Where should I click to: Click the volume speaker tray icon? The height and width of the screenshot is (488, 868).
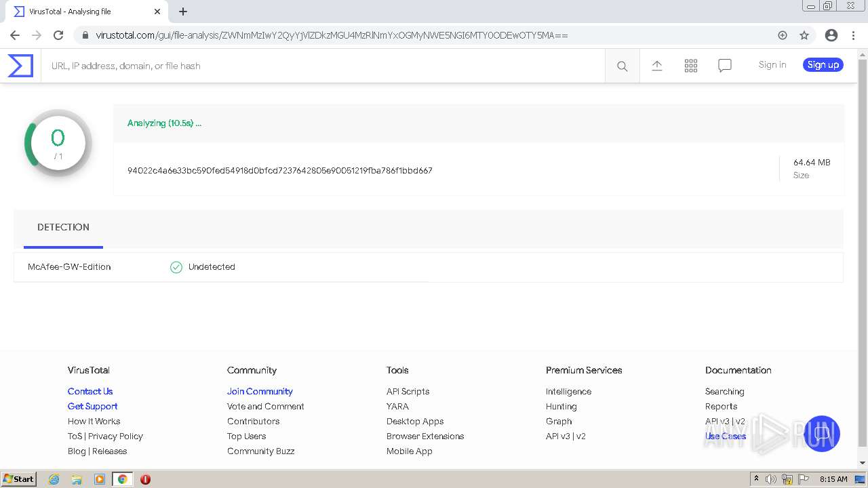[771, 479]
